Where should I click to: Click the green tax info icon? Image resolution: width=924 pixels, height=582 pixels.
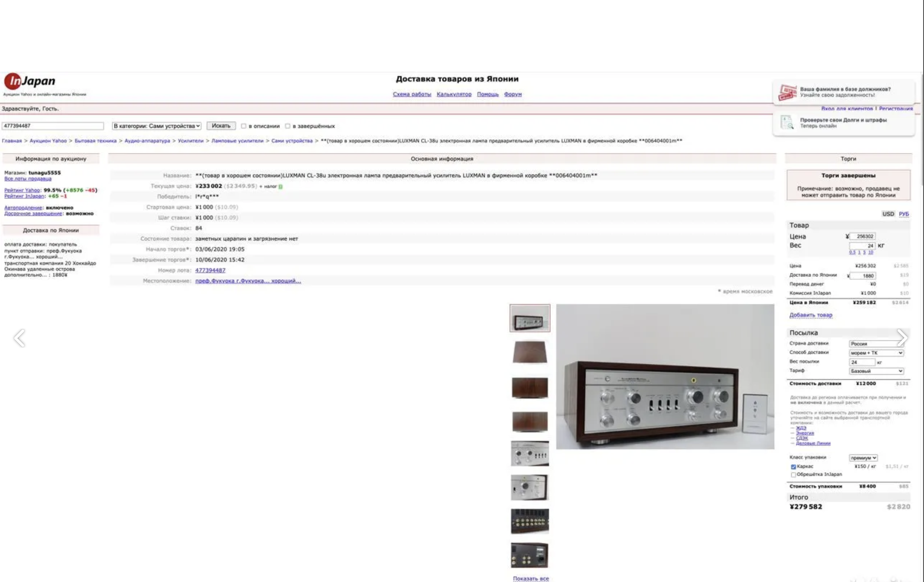[x=281, y=187]
